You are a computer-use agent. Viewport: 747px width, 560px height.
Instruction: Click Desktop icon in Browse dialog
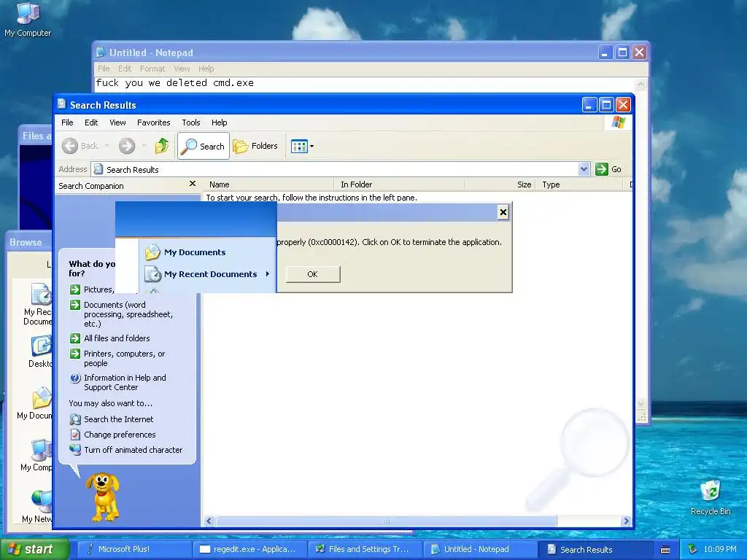tap(40, 351)
